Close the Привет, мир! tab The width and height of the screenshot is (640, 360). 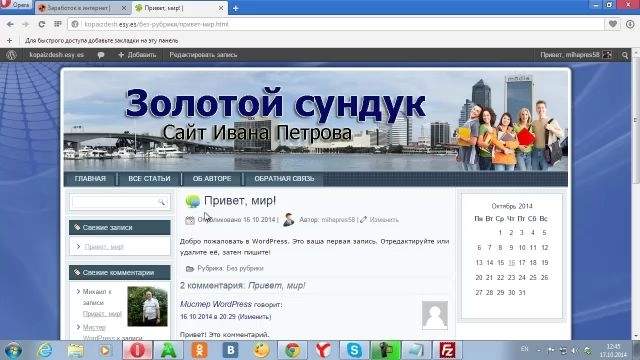click(x=221, y=8)
